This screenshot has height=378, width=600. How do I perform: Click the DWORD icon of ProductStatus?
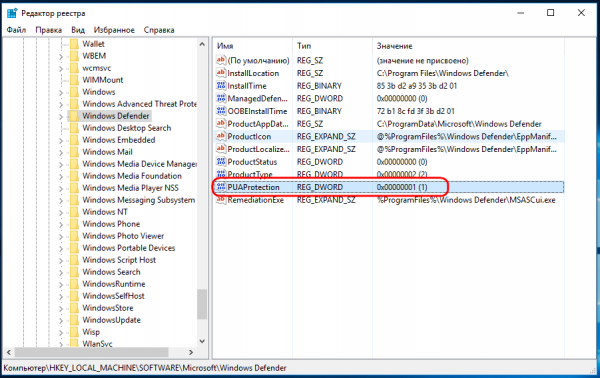221,161
